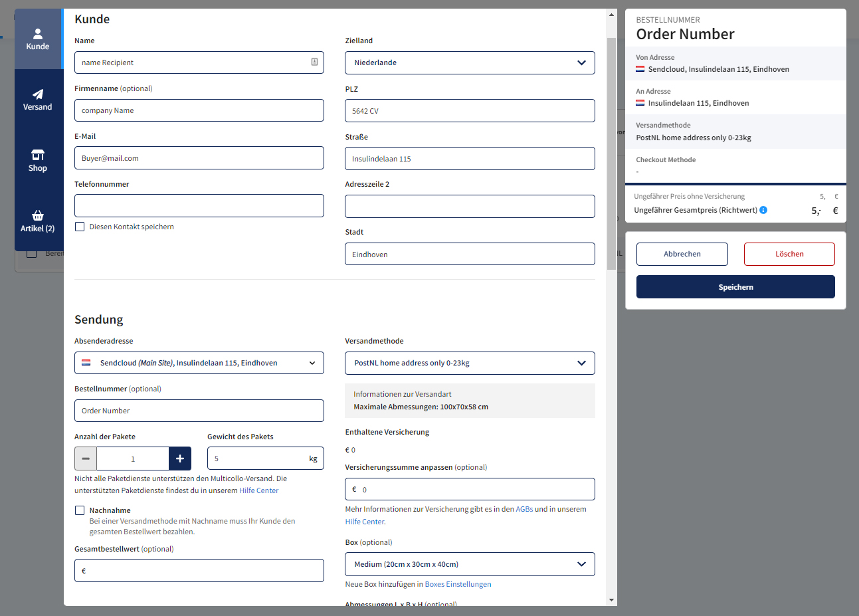The height and width of the screenshot is (616, 859).
Task: Click the contact card icon in Name field
Action: [314, 62]
